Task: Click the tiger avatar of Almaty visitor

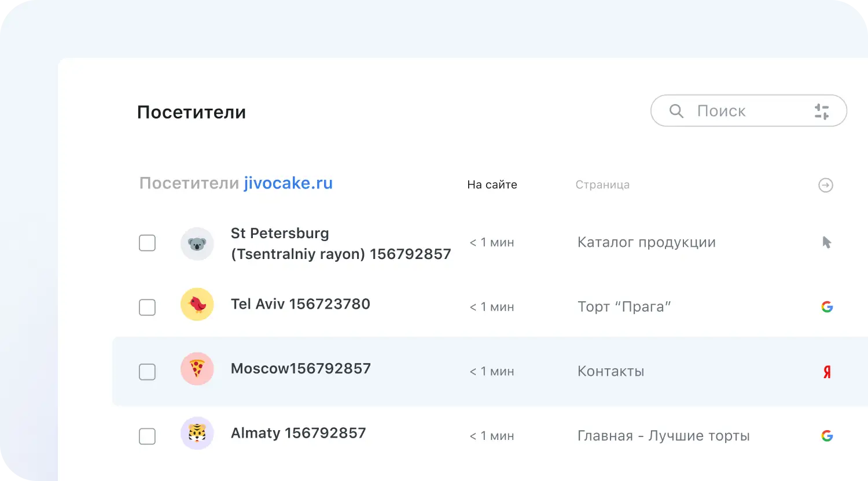Action: click(x=197, y=433)
